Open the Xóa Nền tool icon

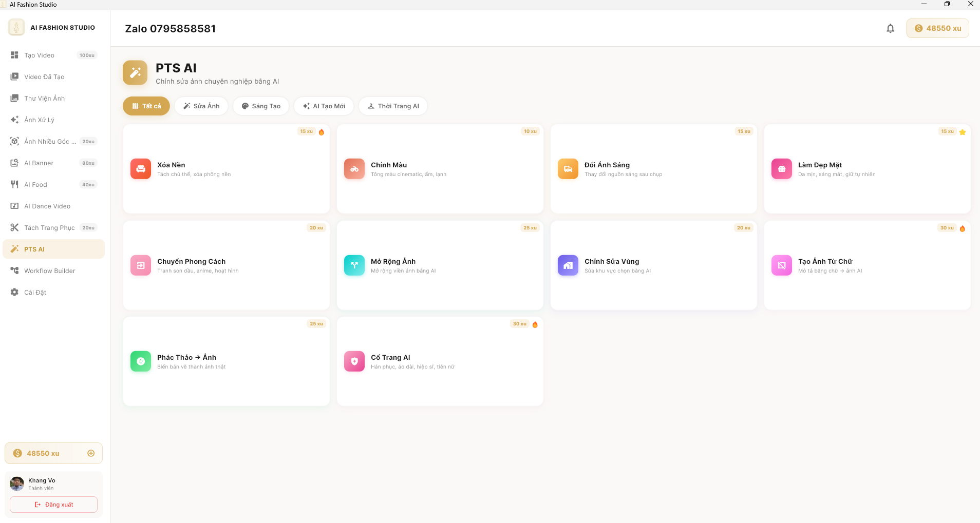(x=141, y=169)
